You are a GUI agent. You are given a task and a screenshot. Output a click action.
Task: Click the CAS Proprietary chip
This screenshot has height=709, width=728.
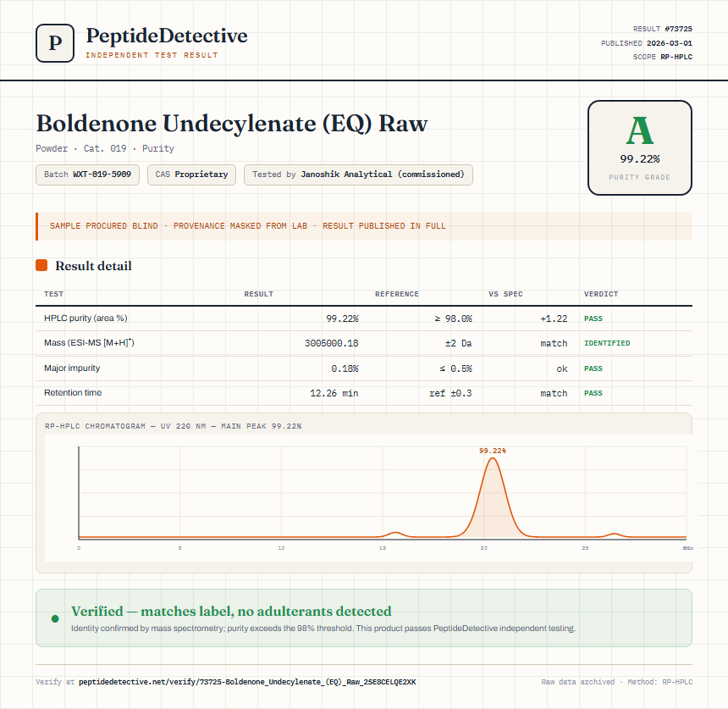(x=191, y=174)
